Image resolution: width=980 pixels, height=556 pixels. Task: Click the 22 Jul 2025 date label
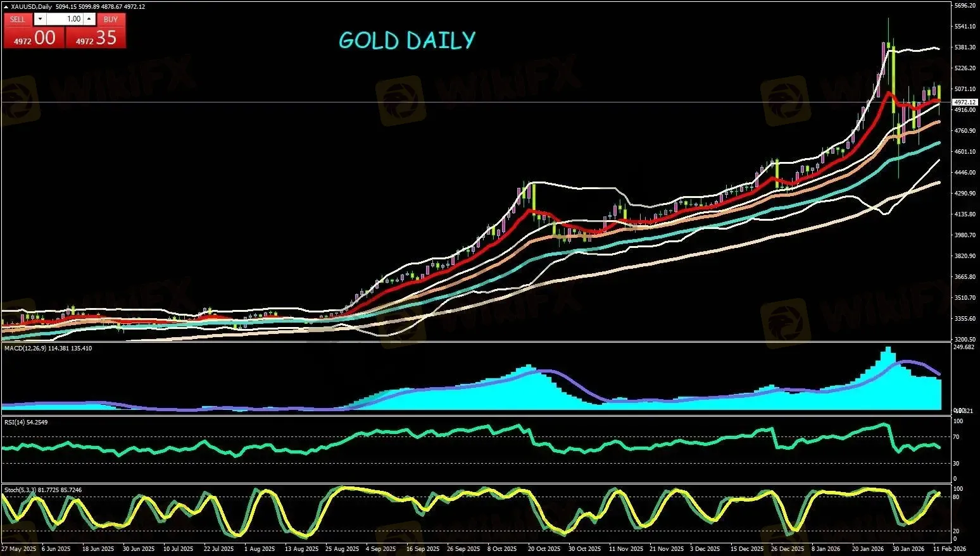point(219,549)
